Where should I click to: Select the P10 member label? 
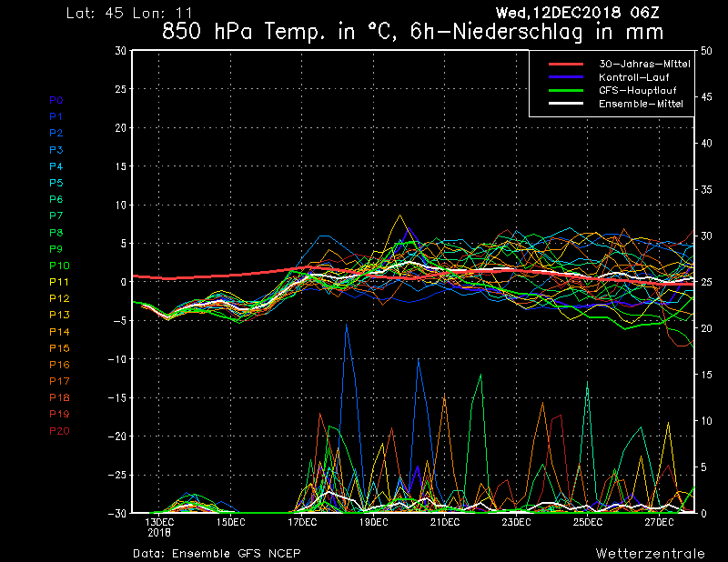pos(59,266)
